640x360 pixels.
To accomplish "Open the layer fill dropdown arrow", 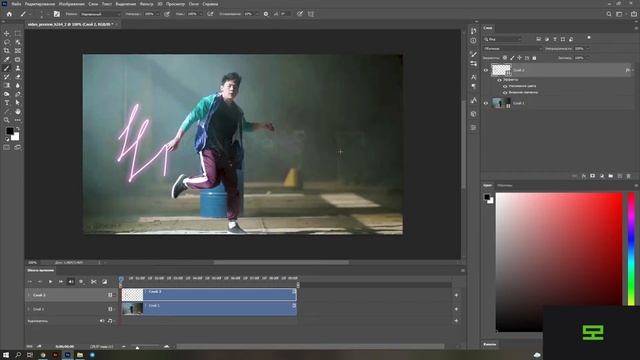I will [588, 58].
